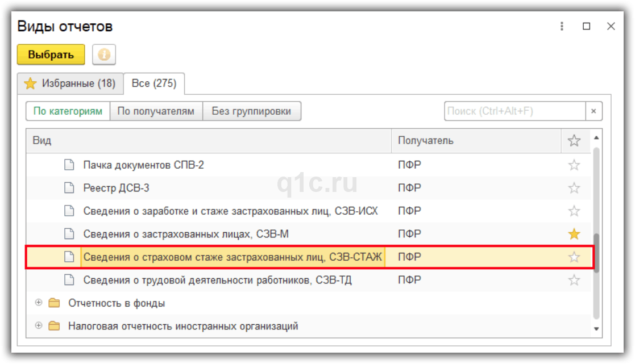Screen dimensions: 635x364
Task: Click the list scrollbar down arrow
Action: coord(596,329)
